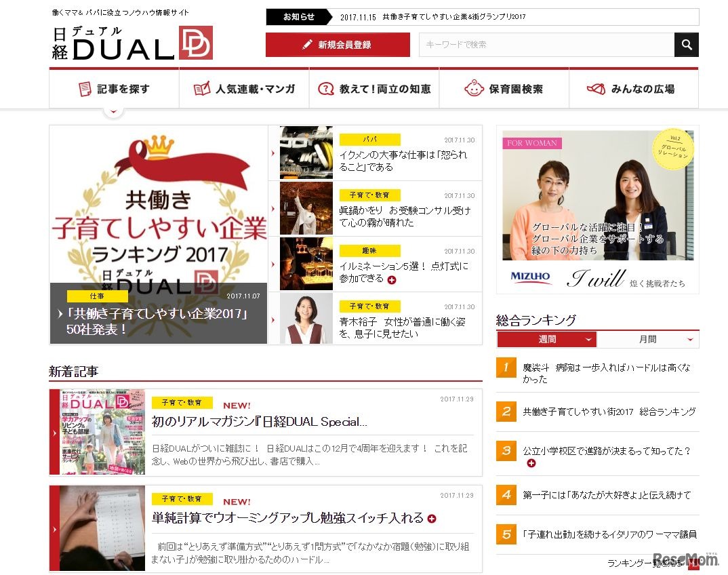
Task: Click the megaphone icon on みんなの広場
Action: [x=595, y=87]
